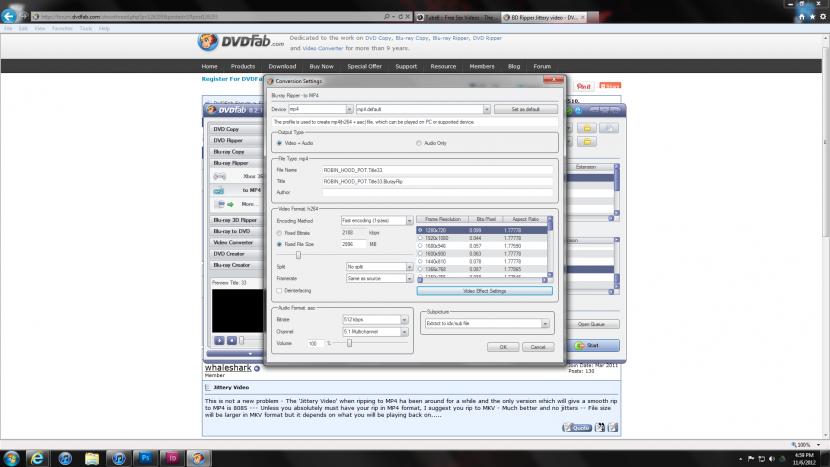Image resolution: width=830 pixels, height=467 pixels.
Task: Click the Open Queue button
Action: click(x=591, y=324)
